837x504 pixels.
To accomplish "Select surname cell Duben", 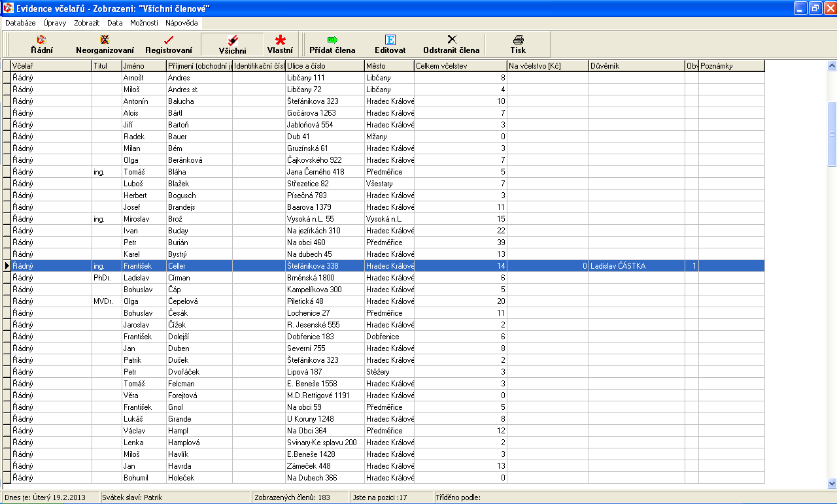I will [x=199, y=348].
